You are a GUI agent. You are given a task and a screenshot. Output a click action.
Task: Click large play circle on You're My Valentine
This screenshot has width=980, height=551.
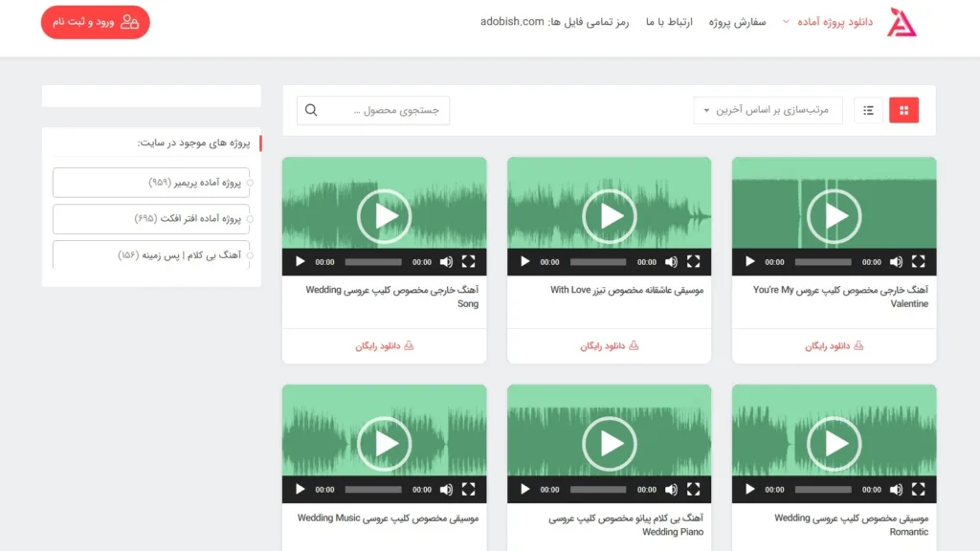(x=835, y=216)
